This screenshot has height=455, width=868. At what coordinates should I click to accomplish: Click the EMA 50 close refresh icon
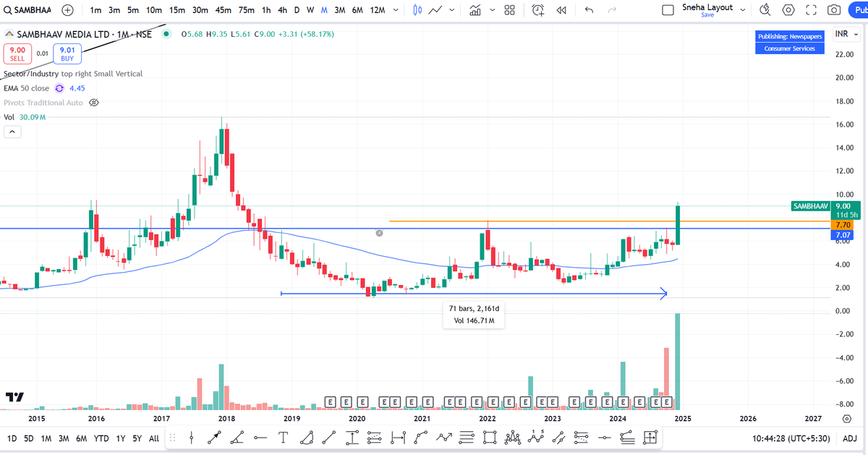coord(59,88)
